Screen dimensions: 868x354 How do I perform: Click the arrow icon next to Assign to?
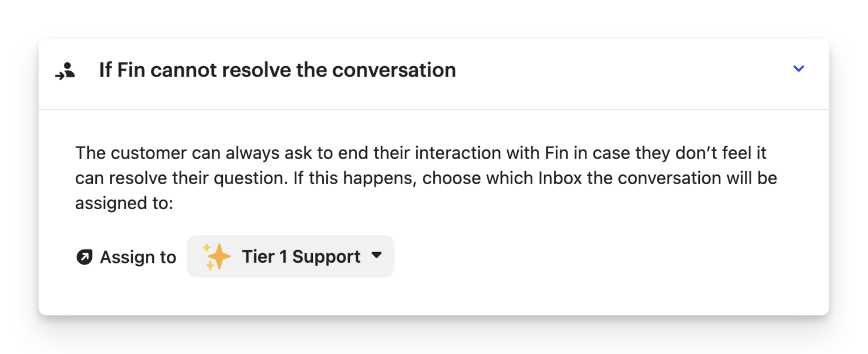pos(84,257)
